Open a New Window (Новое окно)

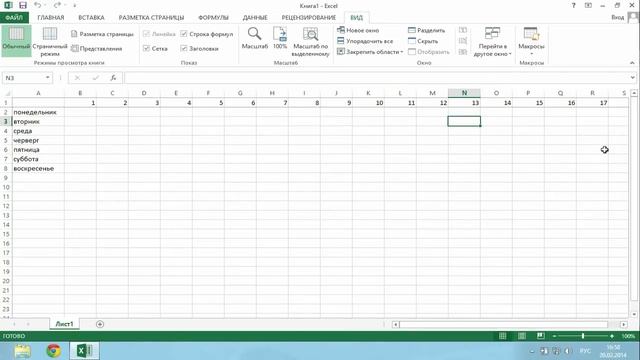[358, 30]
